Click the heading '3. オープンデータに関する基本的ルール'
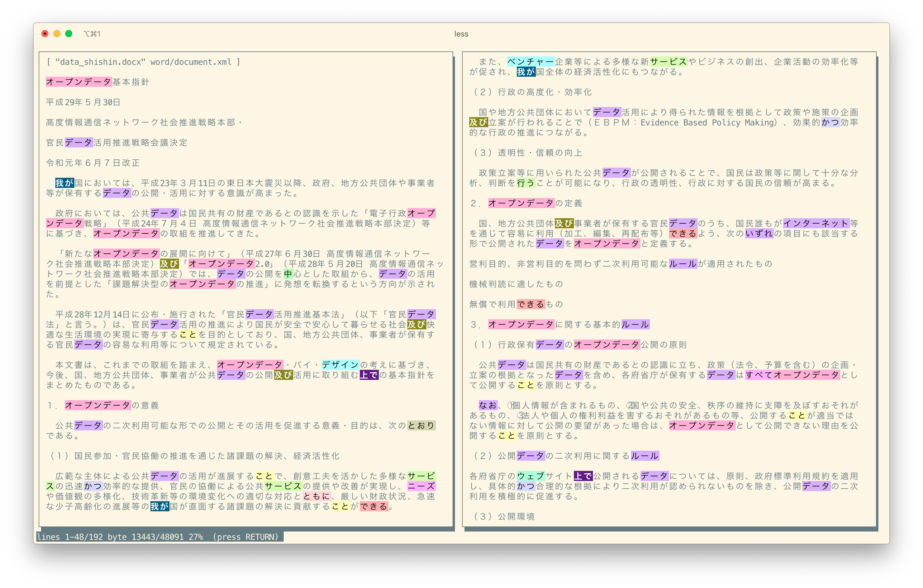Screen dimensions: 923x588 pos(560,325)
